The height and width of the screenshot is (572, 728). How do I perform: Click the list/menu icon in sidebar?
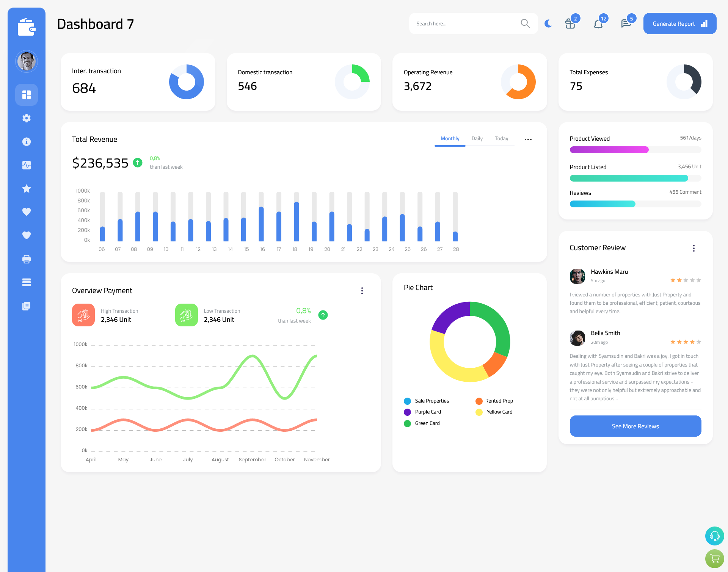[26, 282]
